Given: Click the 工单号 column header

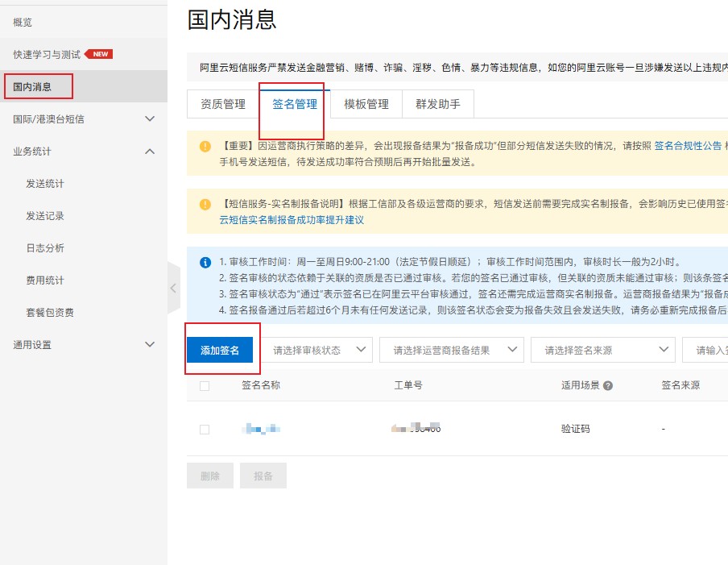Looking at the screenshot, I should pos(408,385).
